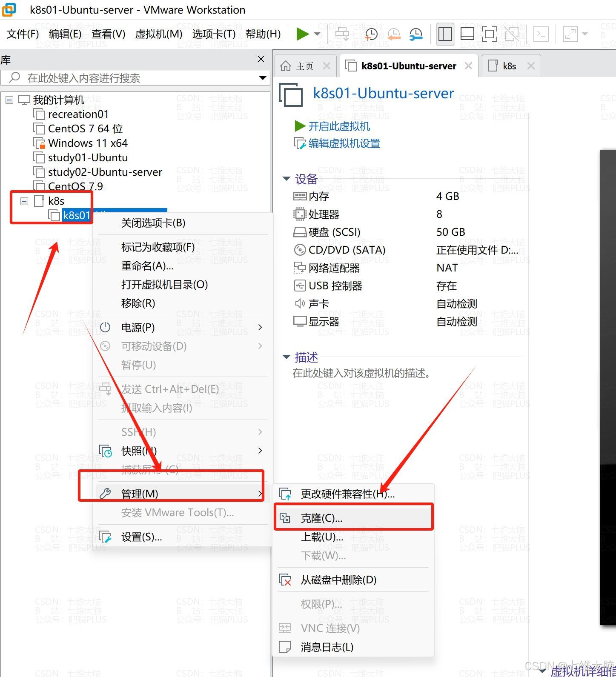This screenshot has width=616, height=677.
Task: Open the library search filter dropdown arrow
Action: pos(263,78)
